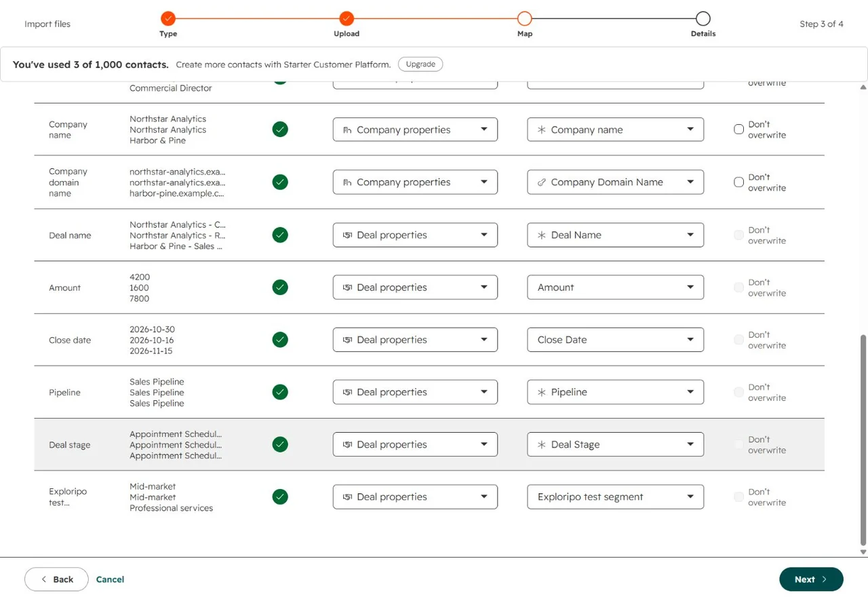Click the Harbor & Pine sample value
Image resolution: width=868 pixels, height=601 pixels.
(157, 140)
